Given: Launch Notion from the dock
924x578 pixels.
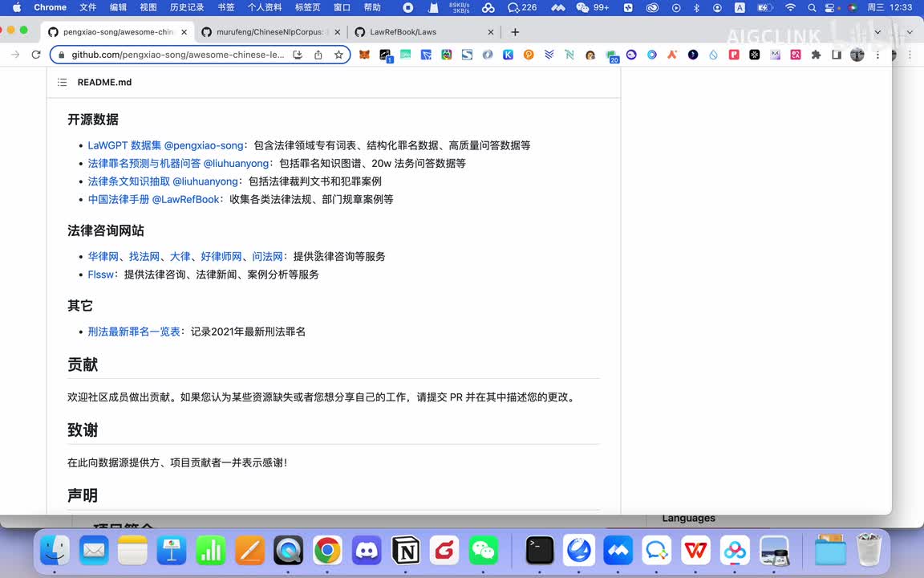Looking at the screenshot, I should coord(406,551).
